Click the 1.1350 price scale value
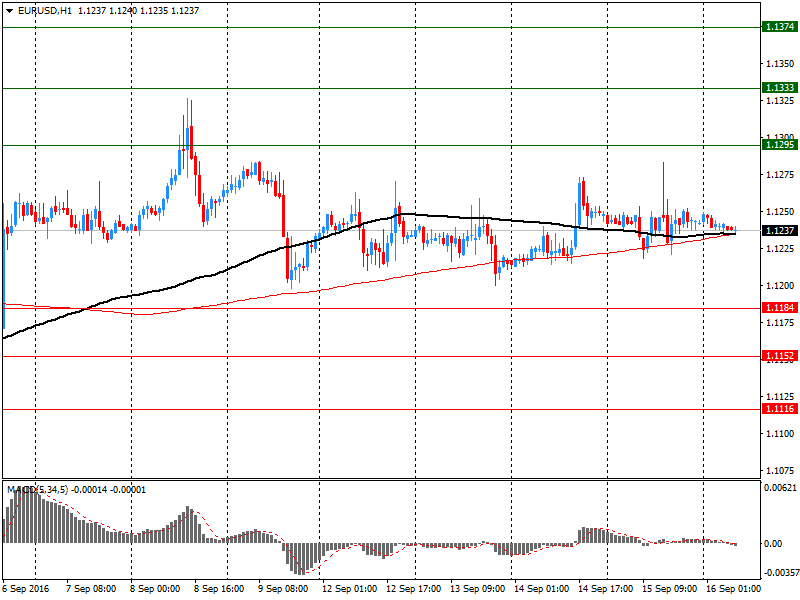This screenshot has width=800, height=600. click(x=780, y=64)
